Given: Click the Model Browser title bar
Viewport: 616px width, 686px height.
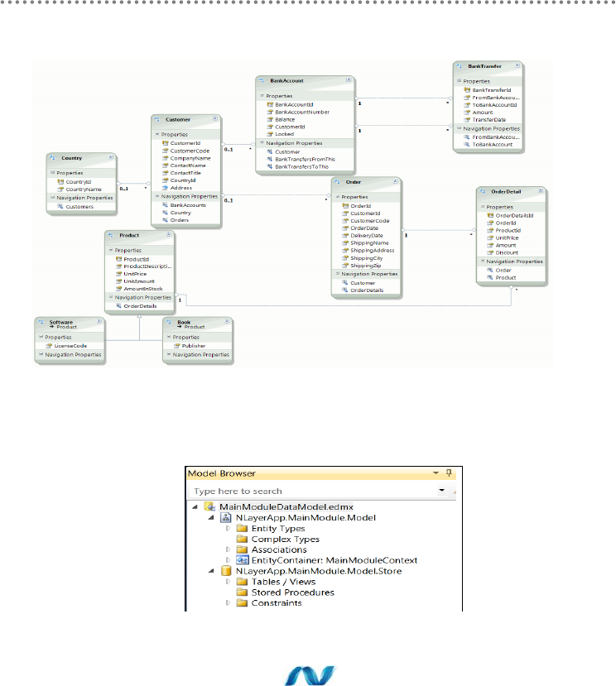Looking at the screenshot, I should coord(323,473).
